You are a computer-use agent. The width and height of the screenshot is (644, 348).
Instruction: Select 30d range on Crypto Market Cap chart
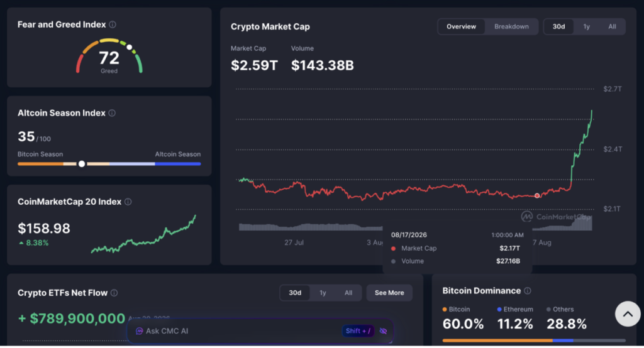[558, 26]
